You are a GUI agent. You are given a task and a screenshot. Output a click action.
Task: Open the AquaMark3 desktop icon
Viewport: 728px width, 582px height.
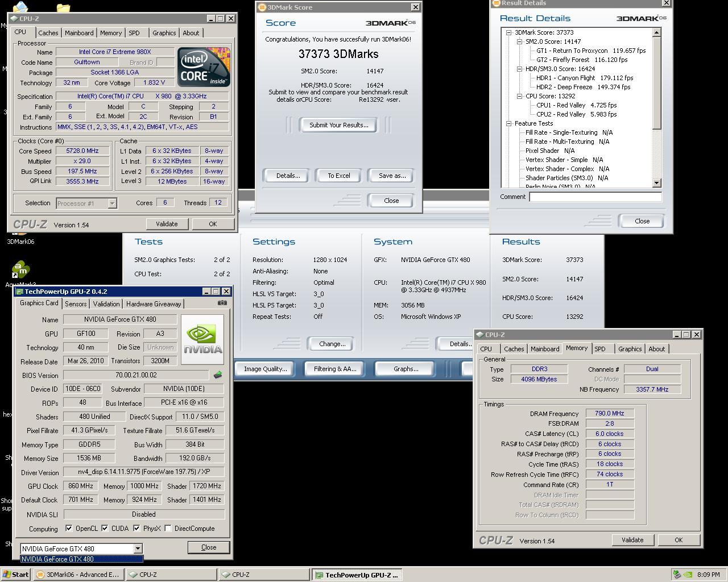[x=20, y=273]
